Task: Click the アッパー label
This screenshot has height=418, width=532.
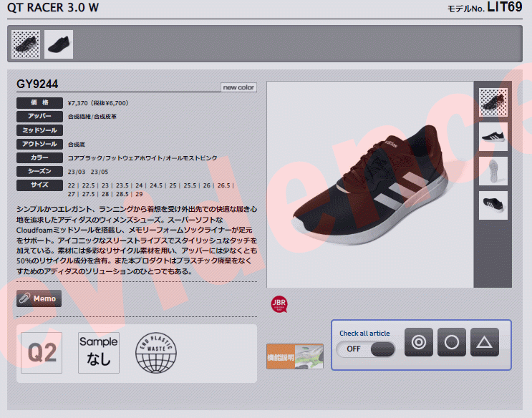Action: [x=39, y=117]
